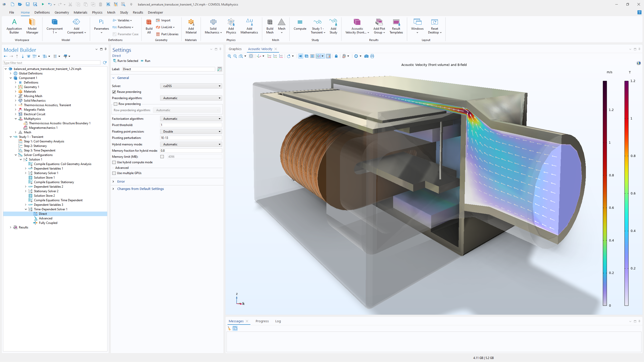Screen dimensions: 644x362
Task: Click the camera image snapshot icon
Action: tap(366, 56)
